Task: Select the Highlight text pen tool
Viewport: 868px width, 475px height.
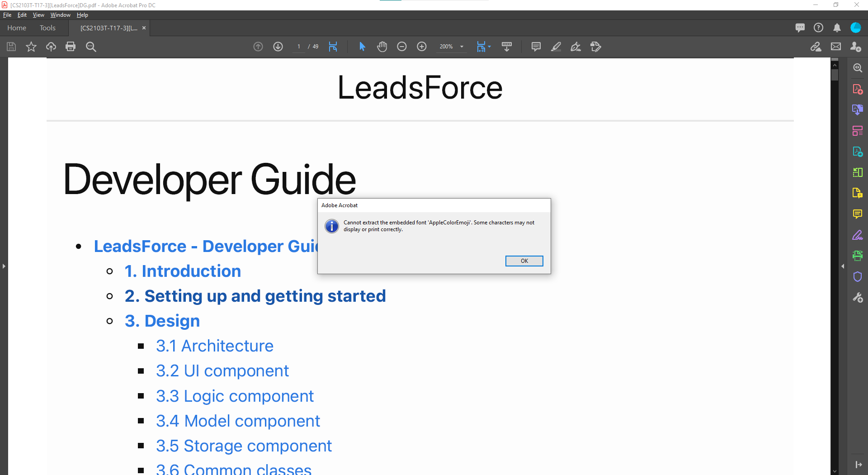Action: coord(556,47)
